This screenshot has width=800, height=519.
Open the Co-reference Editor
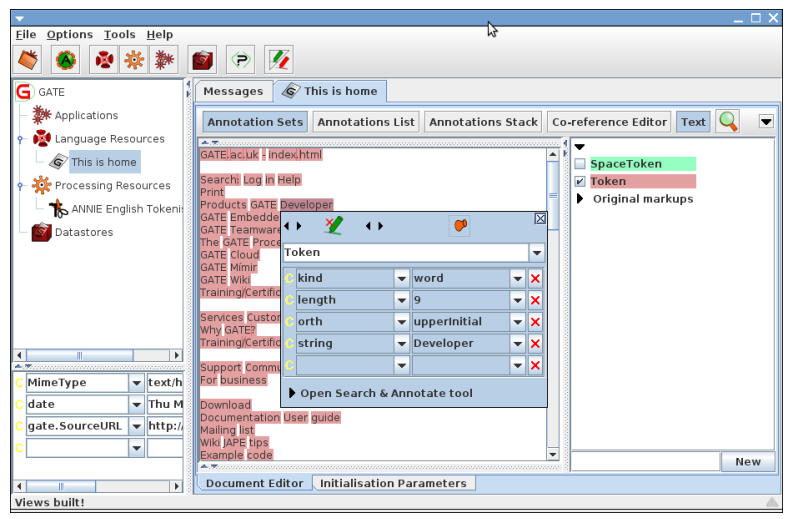click(608, 122)
